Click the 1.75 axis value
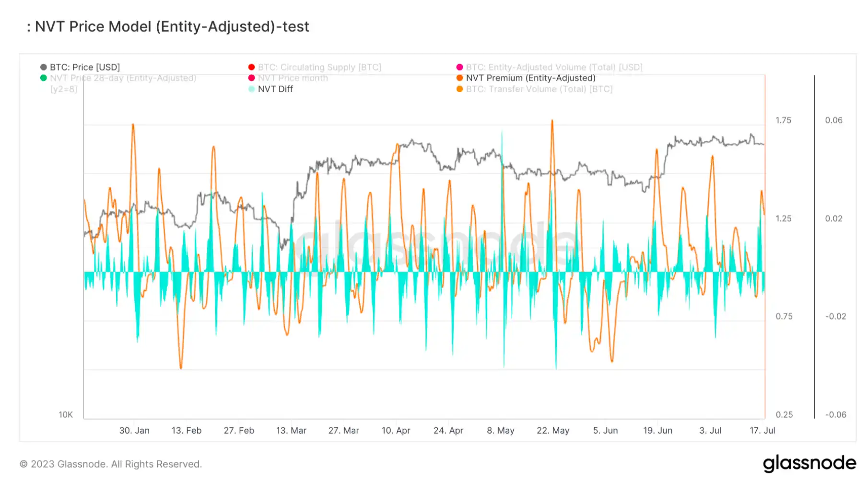The height and width of the screenshot is (481, 868). 784,120
